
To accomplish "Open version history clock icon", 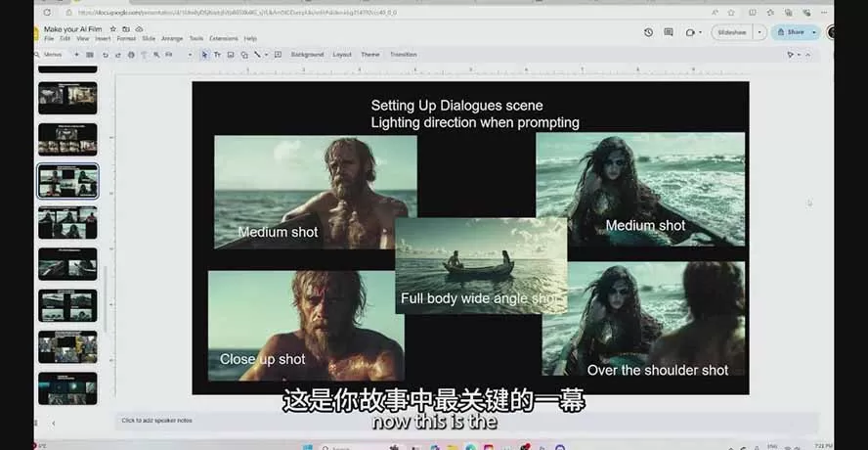I will [x=648, y=32].
